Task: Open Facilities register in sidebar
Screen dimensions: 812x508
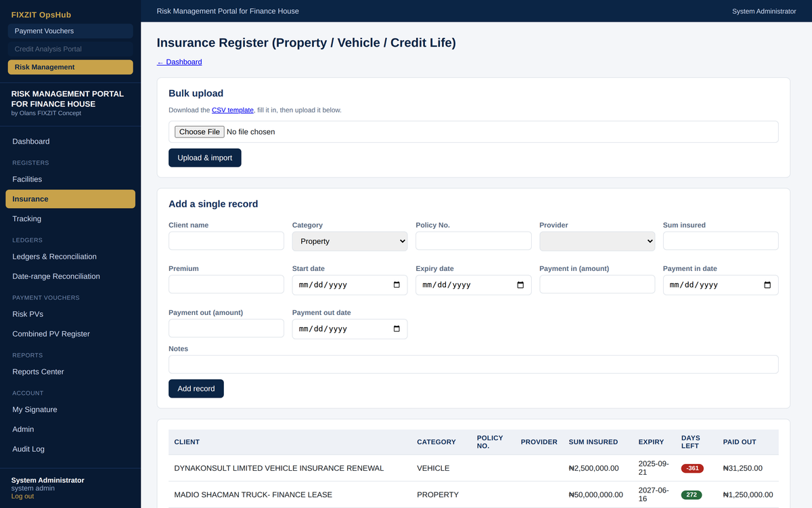Action: point(70,179)
